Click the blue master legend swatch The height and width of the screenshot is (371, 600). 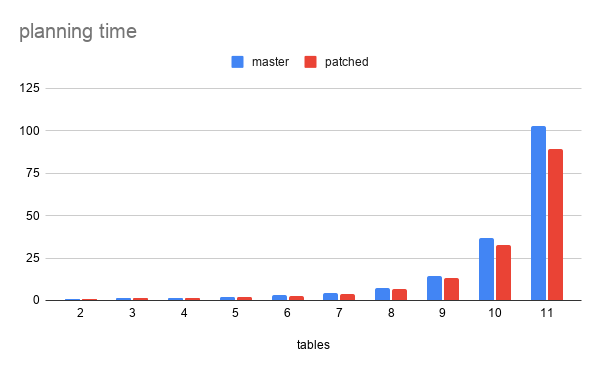237,62
